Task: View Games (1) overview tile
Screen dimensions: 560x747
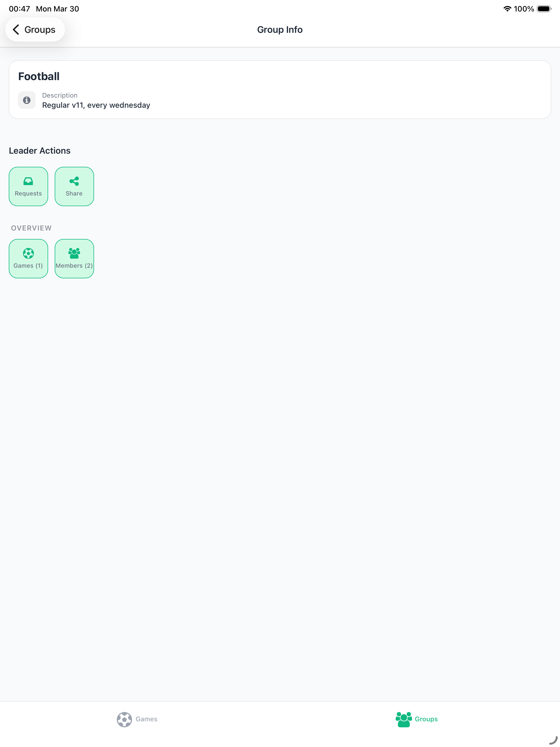Action: [28, 259]
